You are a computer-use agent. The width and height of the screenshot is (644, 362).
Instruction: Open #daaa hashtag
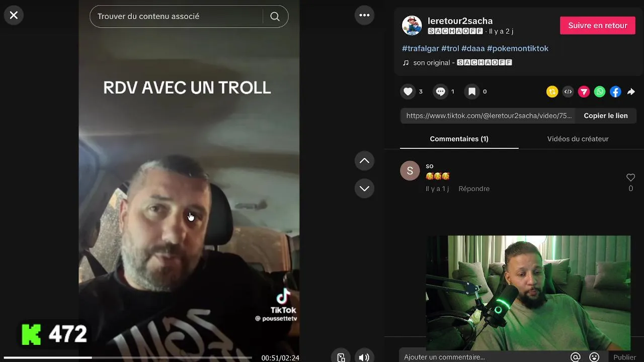coord(473,48)
